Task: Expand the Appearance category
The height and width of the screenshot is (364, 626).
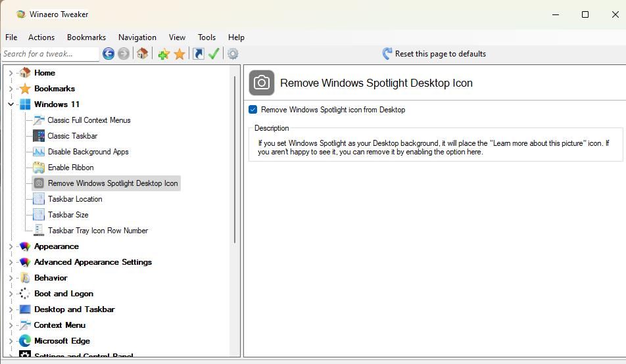Action: point(11,246)
